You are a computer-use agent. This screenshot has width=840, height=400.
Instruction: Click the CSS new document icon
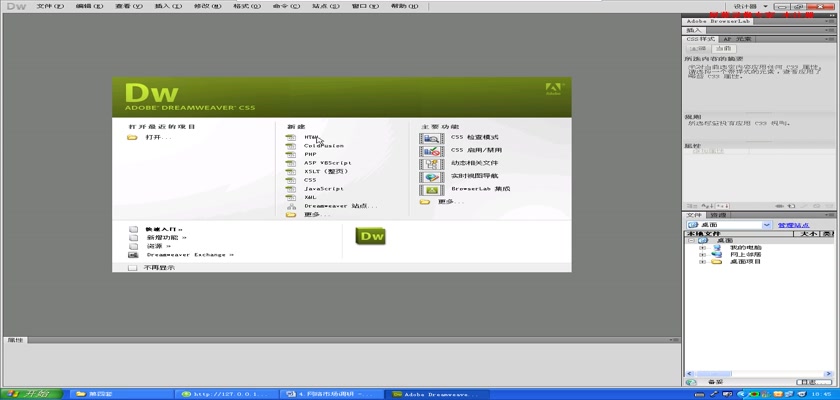(291, 180)
